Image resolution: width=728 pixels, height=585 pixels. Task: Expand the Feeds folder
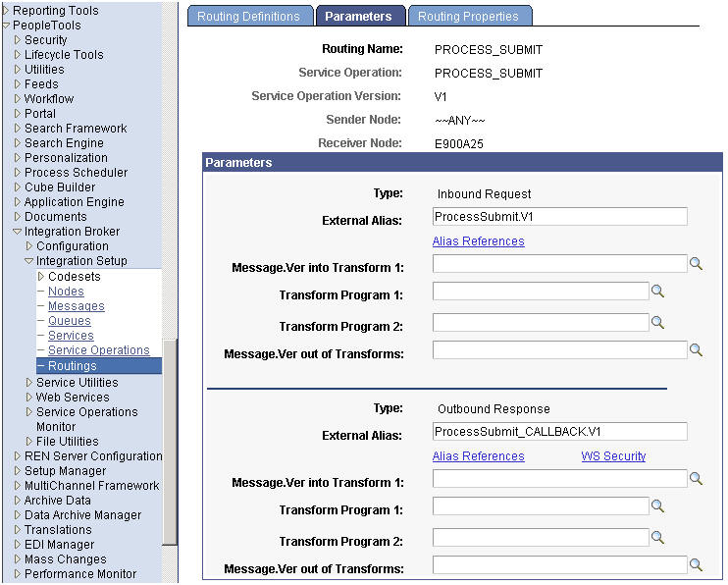(18, 84)
